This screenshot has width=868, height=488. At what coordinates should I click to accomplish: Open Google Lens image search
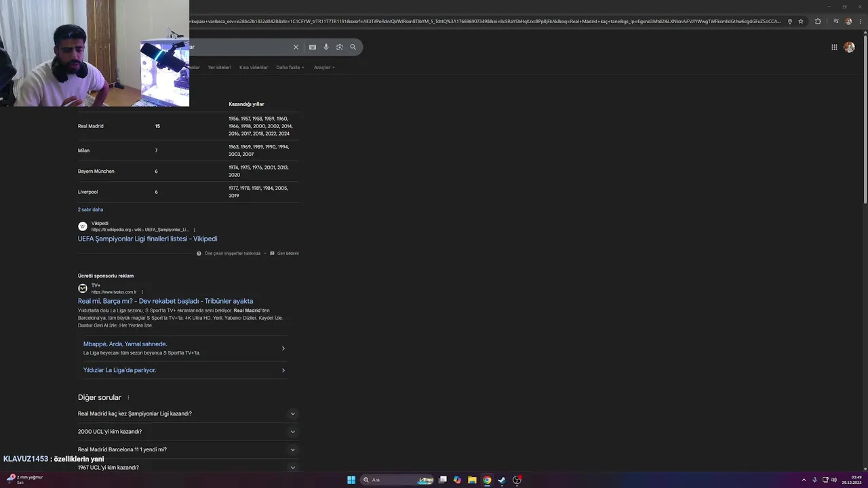[340, 47]
